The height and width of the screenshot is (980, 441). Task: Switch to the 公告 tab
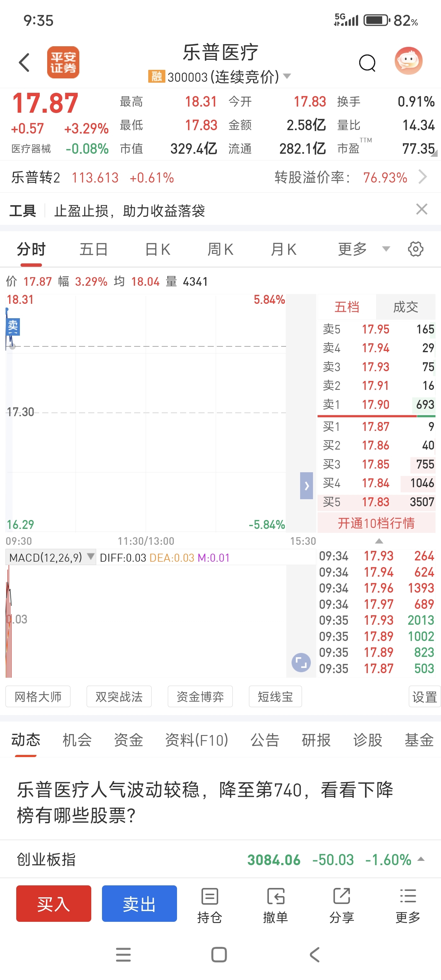[x=265, y=740]
